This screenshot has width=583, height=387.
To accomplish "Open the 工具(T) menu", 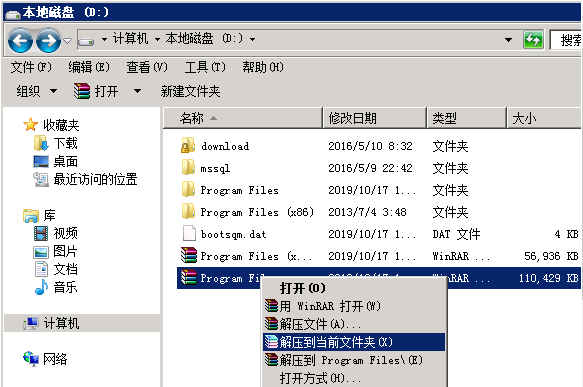I will tap(205, 67).
